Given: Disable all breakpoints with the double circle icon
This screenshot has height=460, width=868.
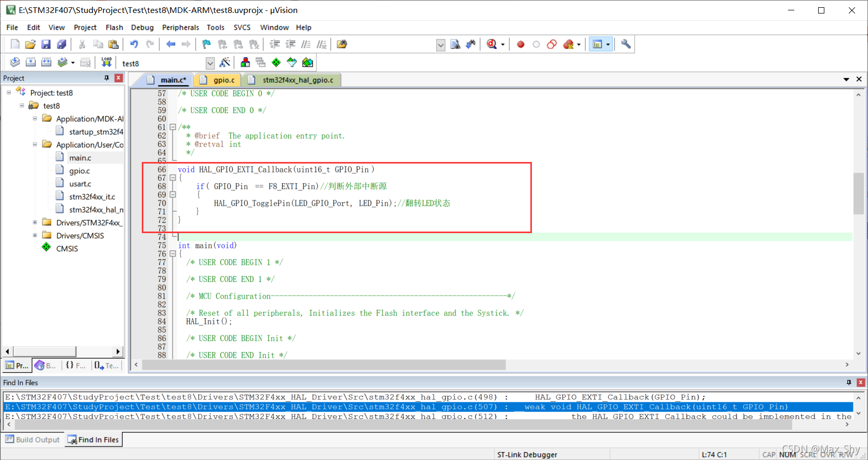Looking at the screenshot, I should click(552, 45).
